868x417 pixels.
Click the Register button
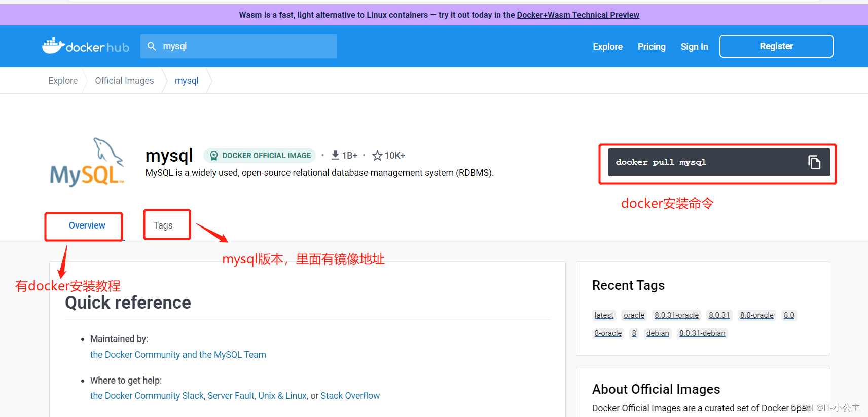click(776, 46)
